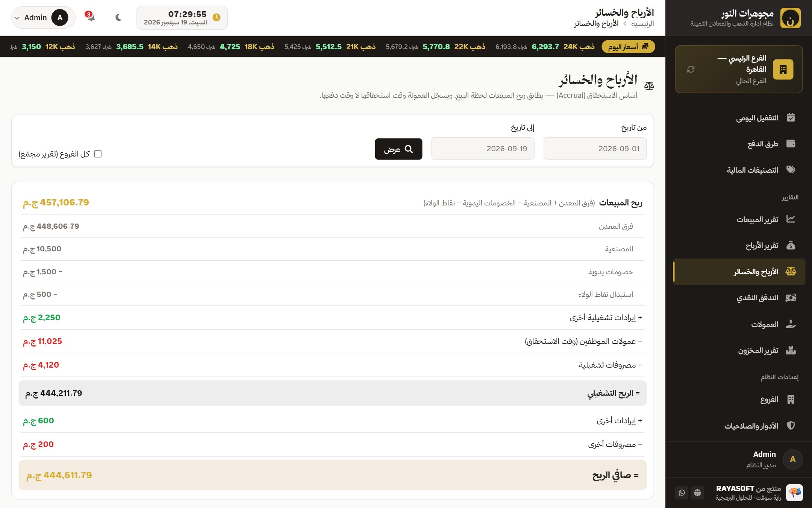Open التقفيل اليومي in sidebar
The image size is (812, 508).
(x=739, y=118)
